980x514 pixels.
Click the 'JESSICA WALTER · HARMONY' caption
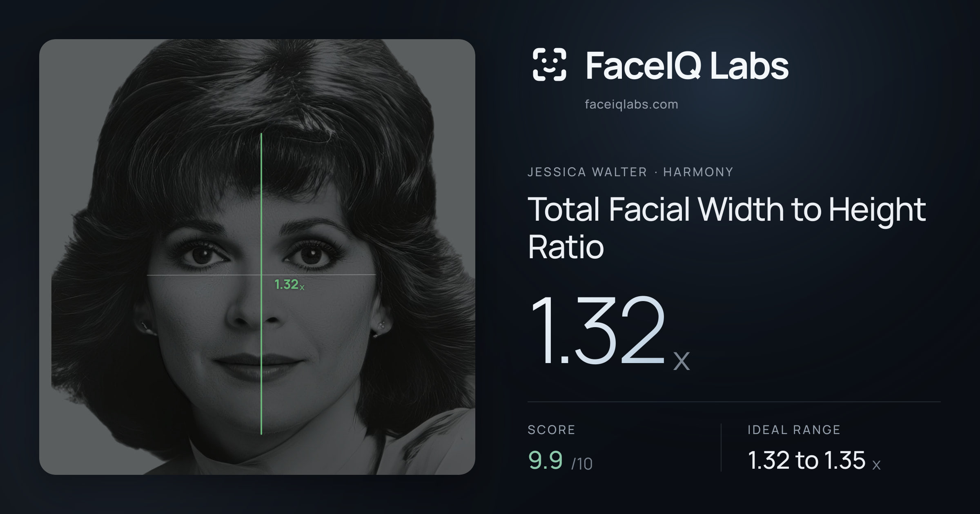point(630,172)
